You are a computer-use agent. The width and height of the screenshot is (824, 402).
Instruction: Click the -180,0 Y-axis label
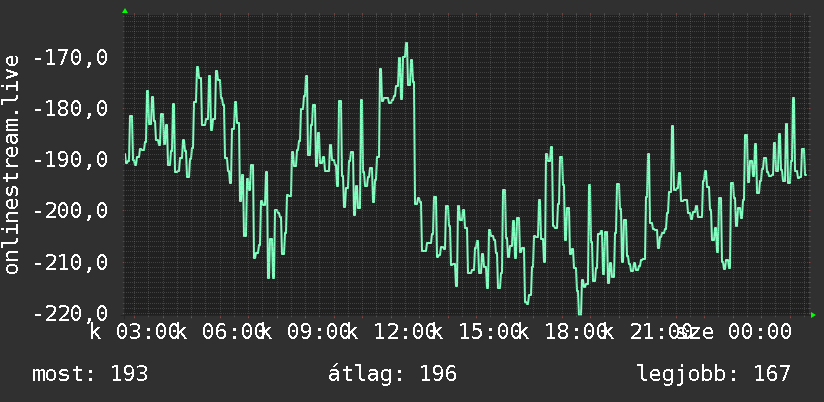tap(70, 109)
